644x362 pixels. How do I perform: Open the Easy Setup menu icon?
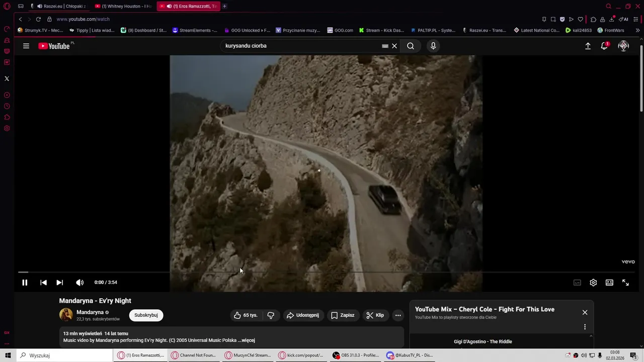pyautogui.click(x=635, y=19)
